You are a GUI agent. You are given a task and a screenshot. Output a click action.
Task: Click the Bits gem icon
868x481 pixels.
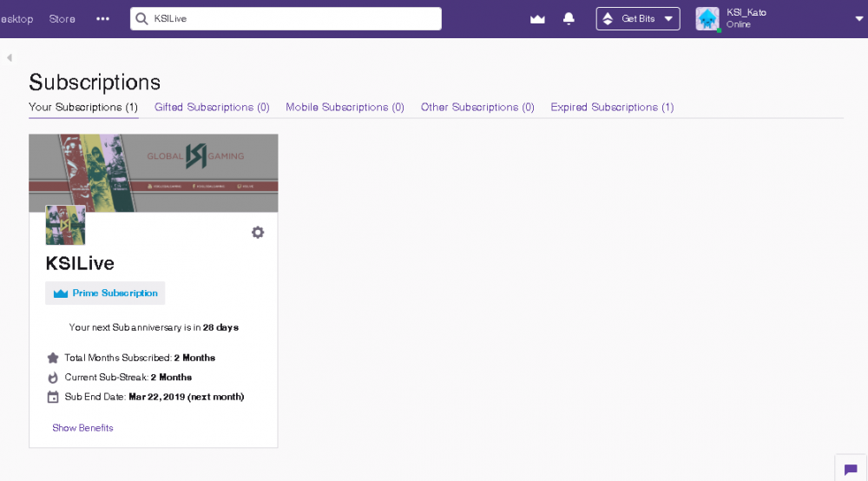608,19
